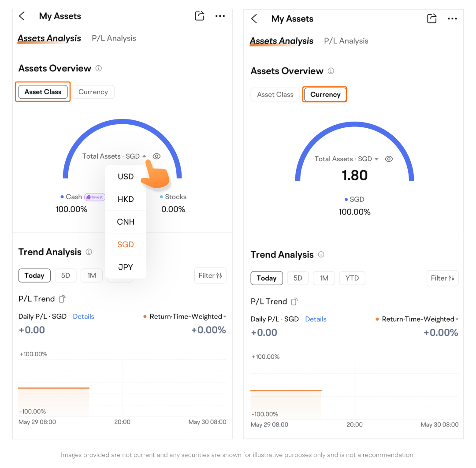Image resolution: width=476 pixels, height=468 pixels.
Task: Tap the info icon beside right Assets Overview
Action: pos(331,71)
